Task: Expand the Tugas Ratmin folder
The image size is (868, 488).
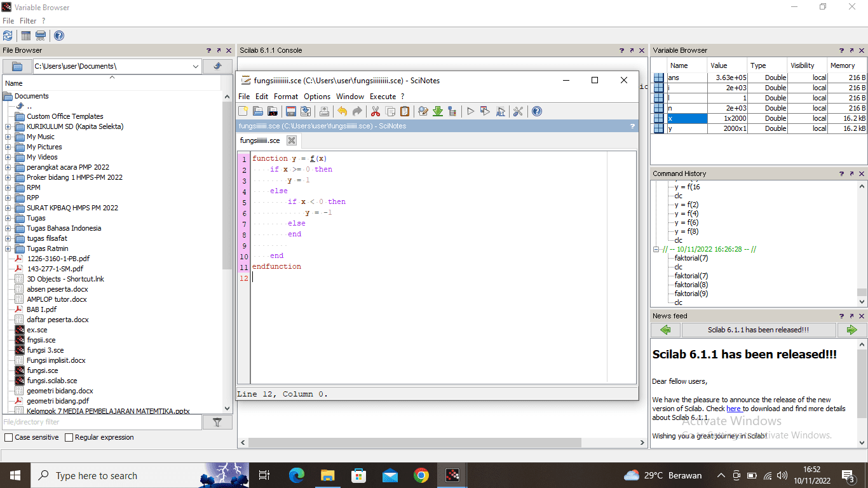Action: pyautogui.click(x=8, y=248)
